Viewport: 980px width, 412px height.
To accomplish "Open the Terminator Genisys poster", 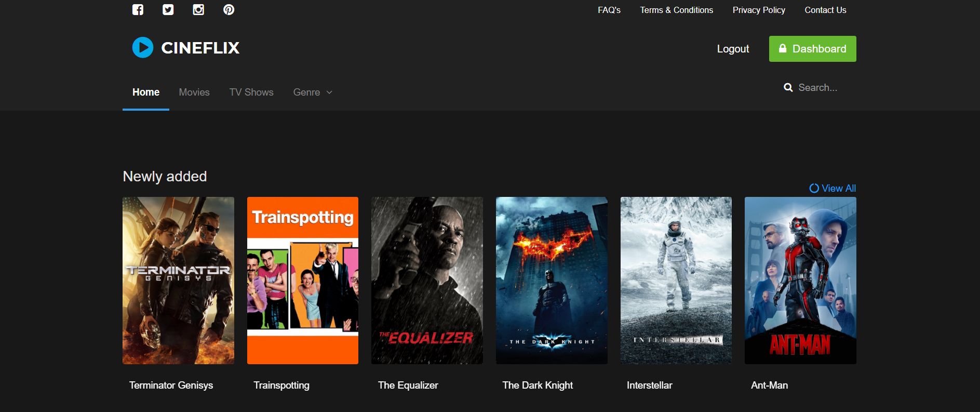I will click(x=178, y=281).
